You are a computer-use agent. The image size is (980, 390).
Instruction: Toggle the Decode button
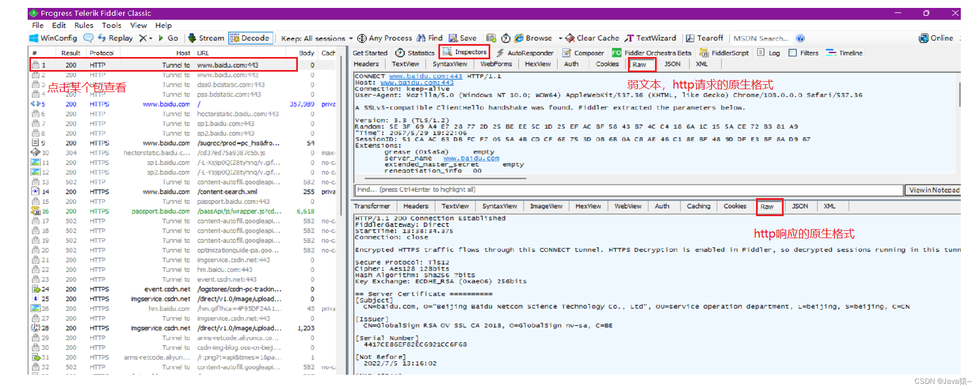(x=250, y=38)
